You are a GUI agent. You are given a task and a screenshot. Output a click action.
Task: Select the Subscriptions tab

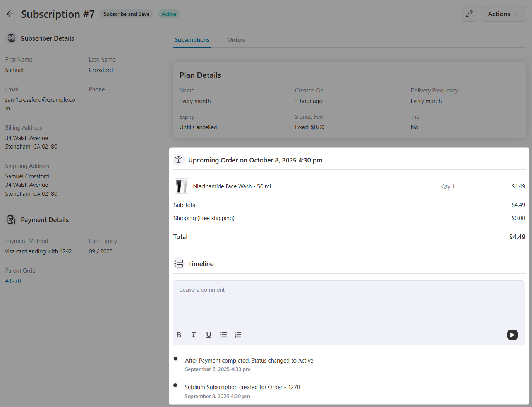(x=192, y=39)
